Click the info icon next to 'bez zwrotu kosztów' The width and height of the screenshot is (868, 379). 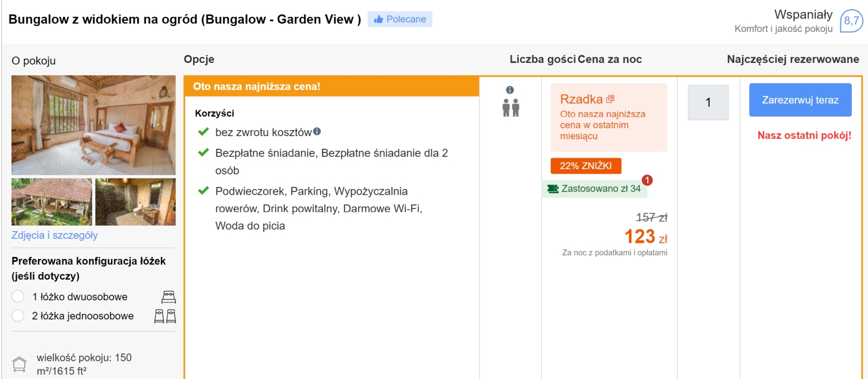point(317,131)
